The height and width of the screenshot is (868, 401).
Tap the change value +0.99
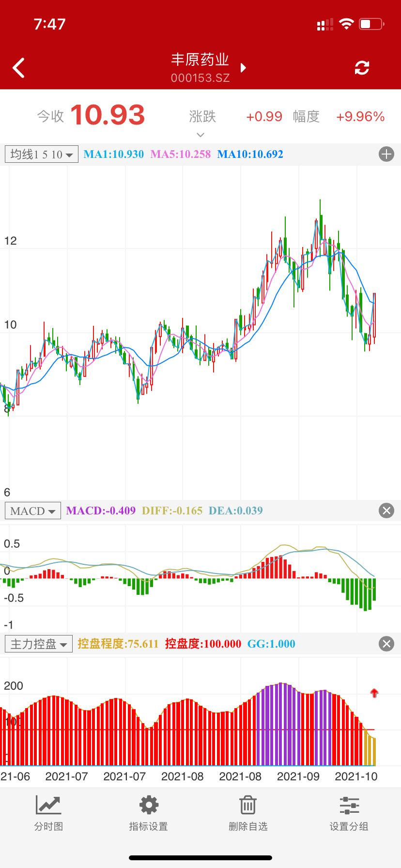coord(264,117)
